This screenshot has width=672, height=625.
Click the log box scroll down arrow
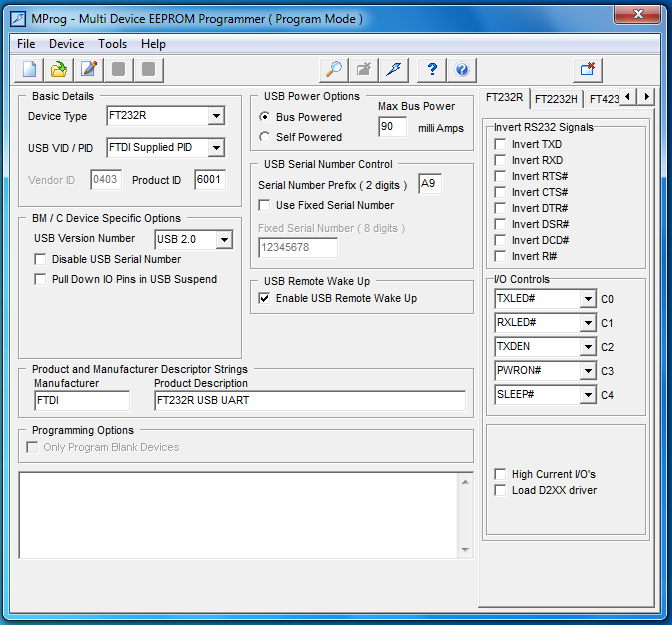click(x=465, y=550)
